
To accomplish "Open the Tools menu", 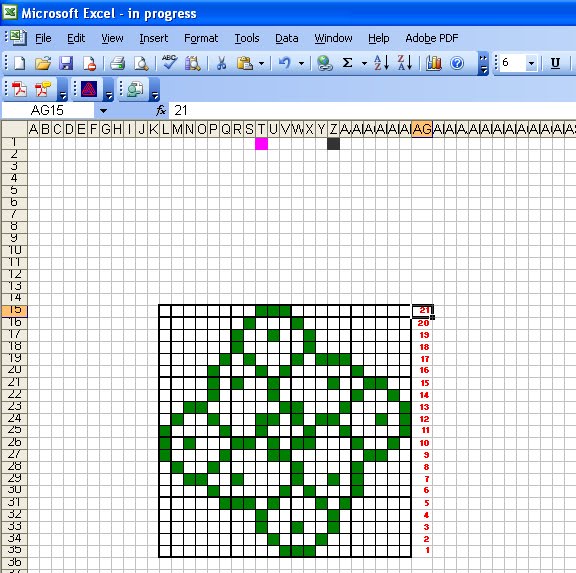I will (247, 38).
